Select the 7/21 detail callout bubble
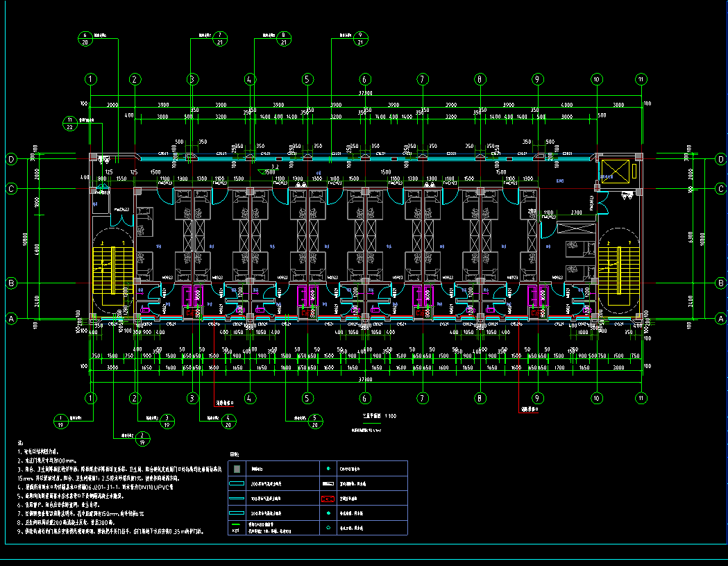 point(221,38)
